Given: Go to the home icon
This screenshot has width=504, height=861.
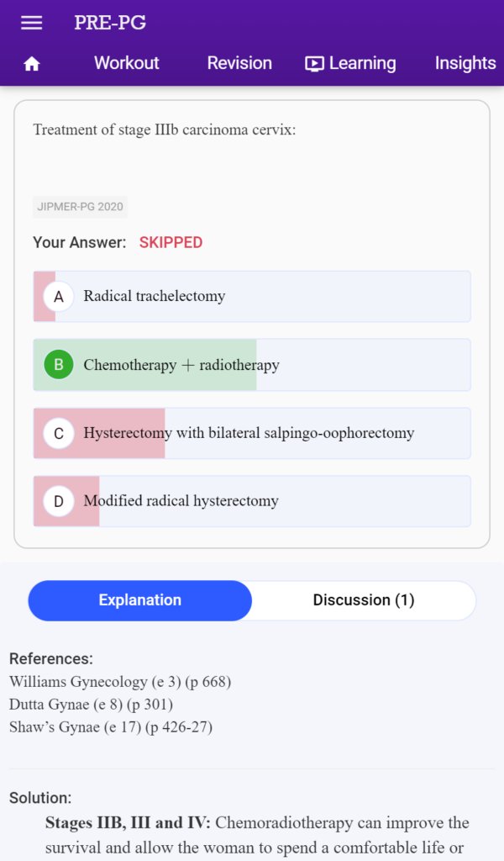Looking at the screenshot, I should click(x=32, y=64).
